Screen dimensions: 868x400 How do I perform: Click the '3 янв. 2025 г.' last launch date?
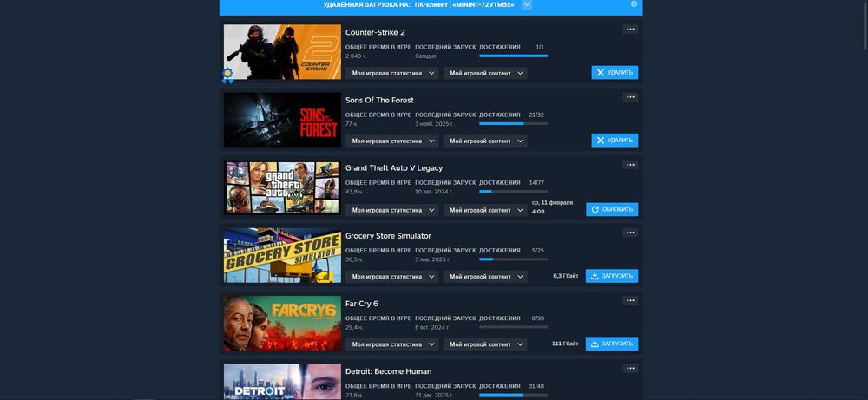tap(433, 259)
